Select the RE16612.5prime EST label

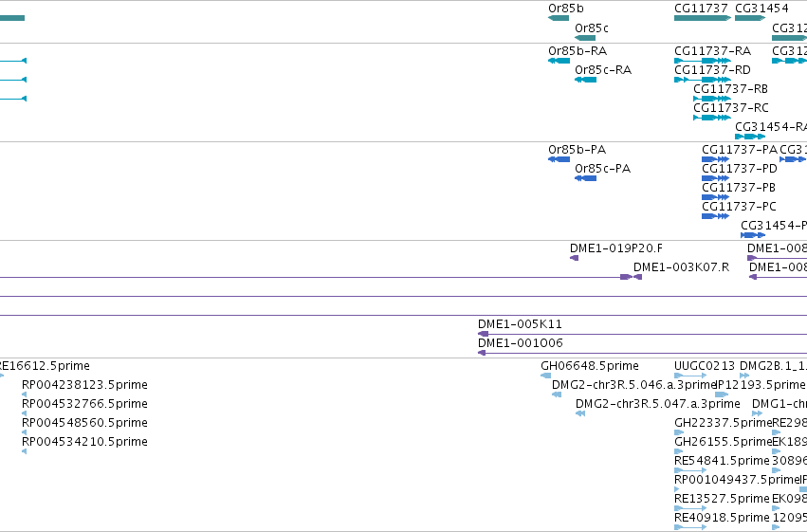click(x=45, y=366)
